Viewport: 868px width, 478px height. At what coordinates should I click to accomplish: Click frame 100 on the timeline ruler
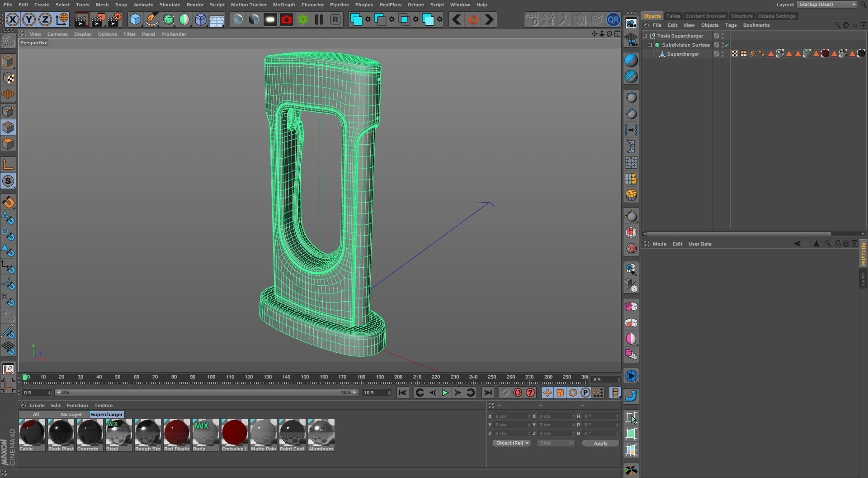tap(211, 377)
